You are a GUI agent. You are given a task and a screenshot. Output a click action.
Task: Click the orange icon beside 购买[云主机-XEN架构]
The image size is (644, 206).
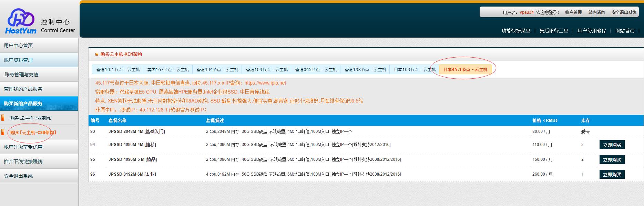coord(3,132)
